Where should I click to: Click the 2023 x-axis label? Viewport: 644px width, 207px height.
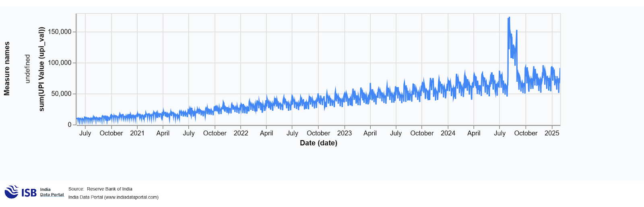click(x=344, y=133)
